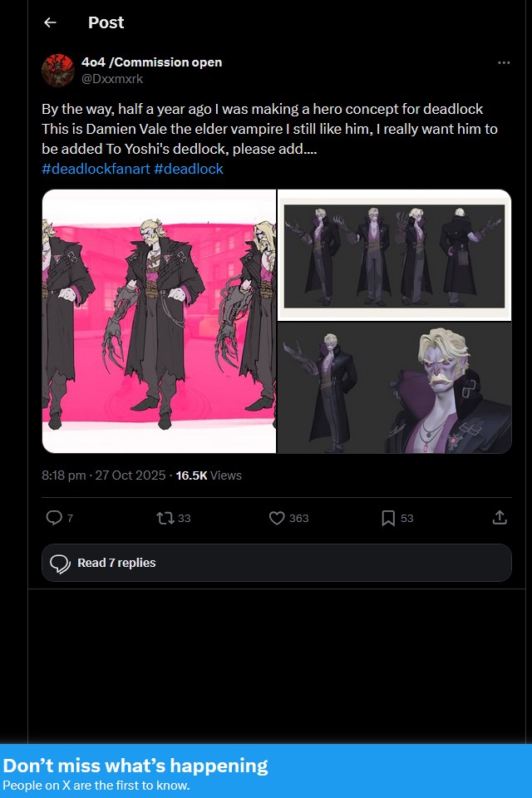Screen dimensions: 532x798
Task: Bookmark the post with the bookmark icon
Action: pos(388,518)
